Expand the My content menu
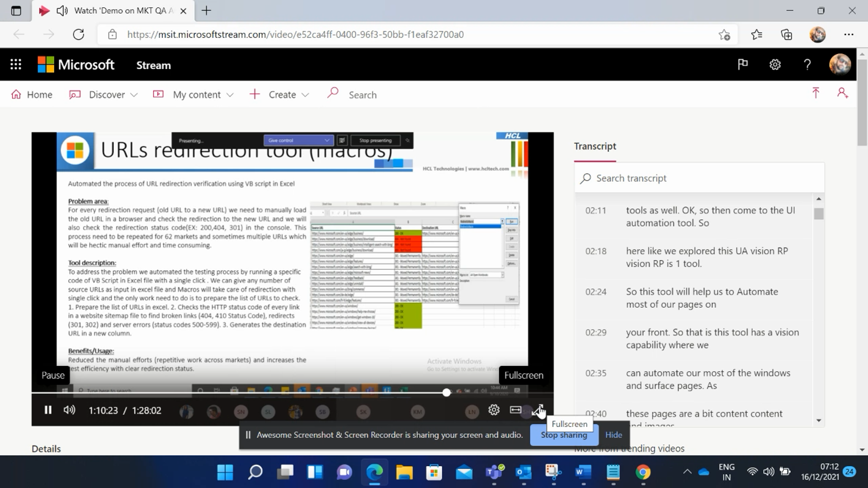The width and height of the screenshot is (868, 488). coord(193,94)
